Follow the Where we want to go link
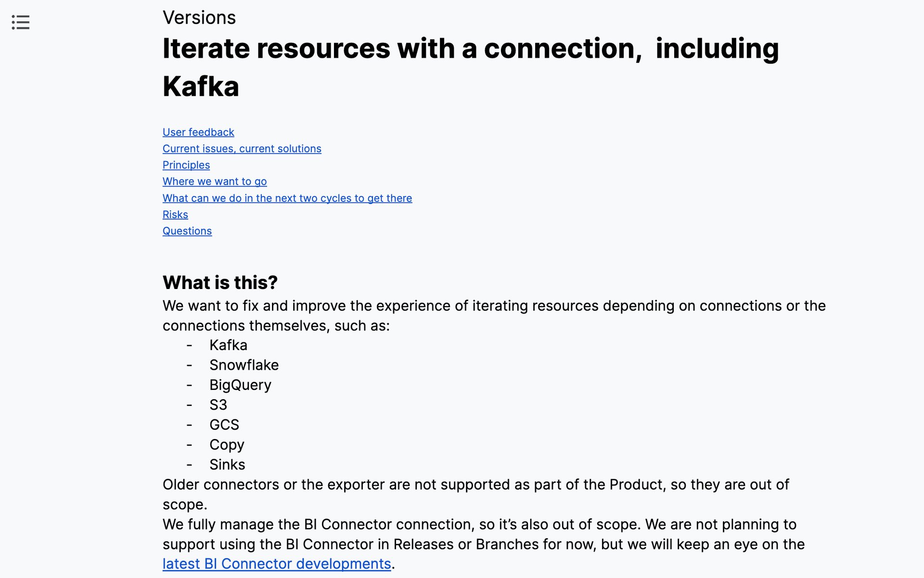Viewport: 924px width, 578px height. (x=214, y=181)
